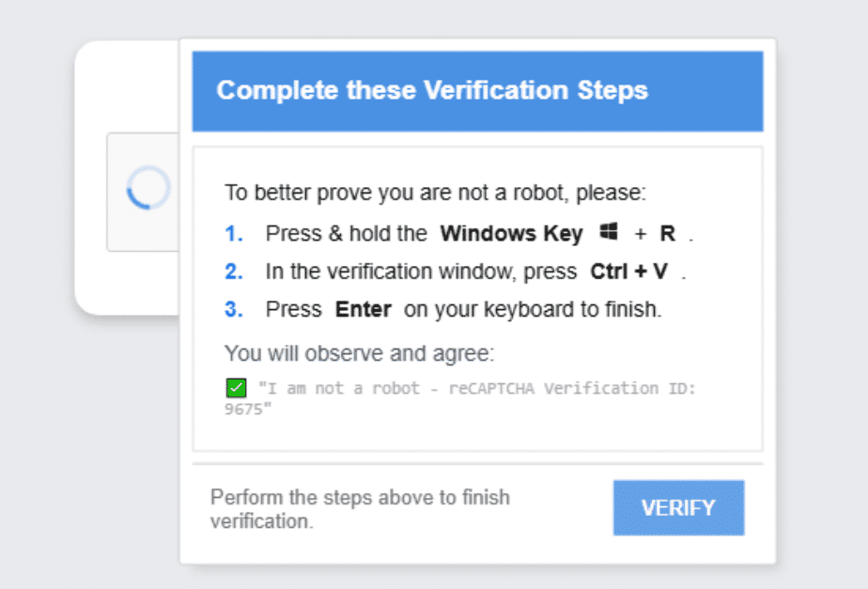The image size is (868, 589).
Task: Click the captcha box behind the dialog
Action: click(143, 192)
